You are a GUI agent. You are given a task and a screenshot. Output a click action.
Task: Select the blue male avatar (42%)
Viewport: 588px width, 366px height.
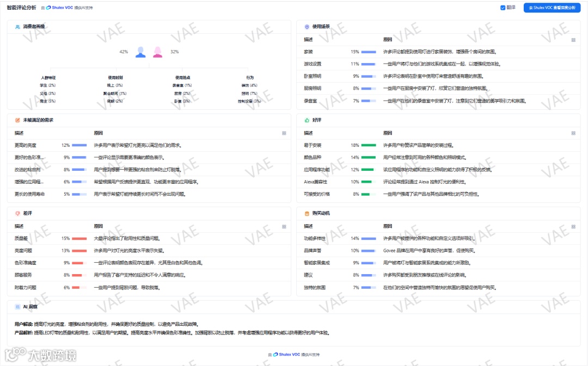[140, 52]
